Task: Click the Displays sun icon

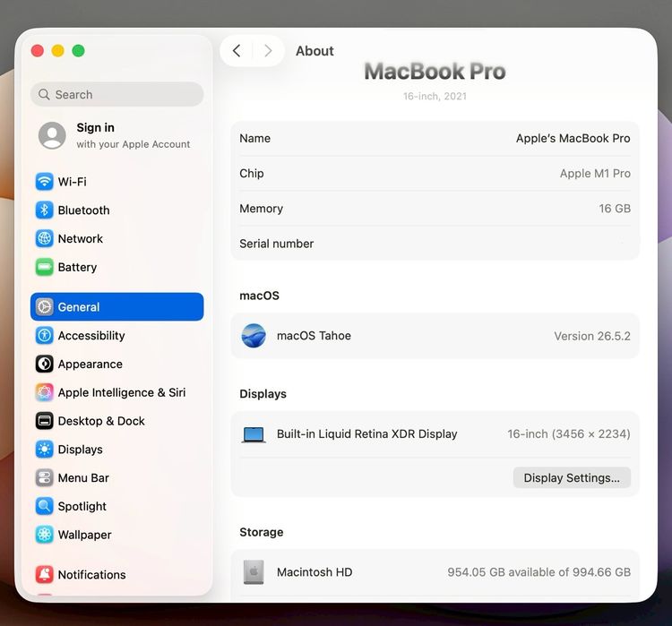Action: click(x=44, y=450)
